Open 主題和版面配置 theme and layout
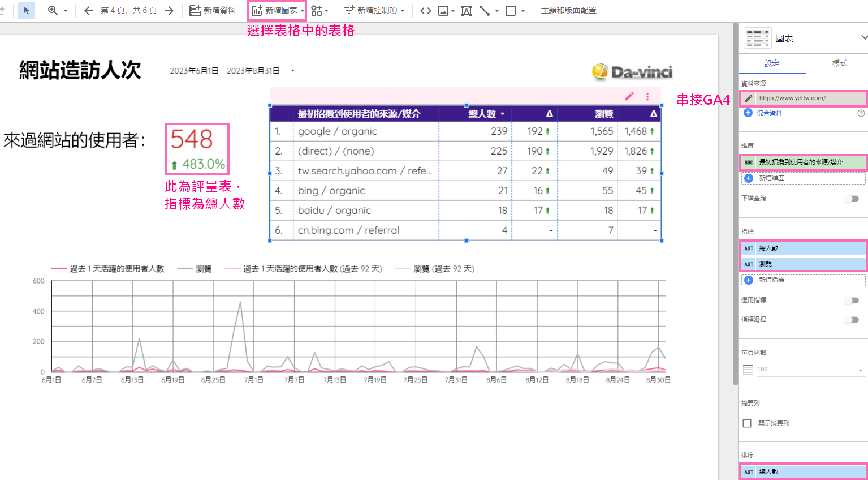This screenshot has height=480, width=868. 568,11
